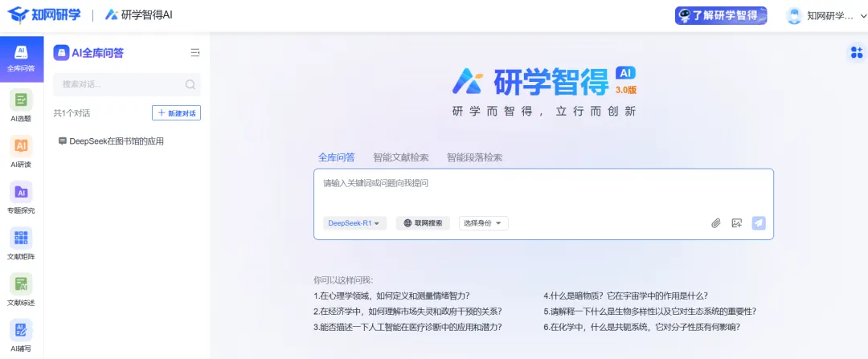Open the DeepSeek-R1 model dropdown

354,223
